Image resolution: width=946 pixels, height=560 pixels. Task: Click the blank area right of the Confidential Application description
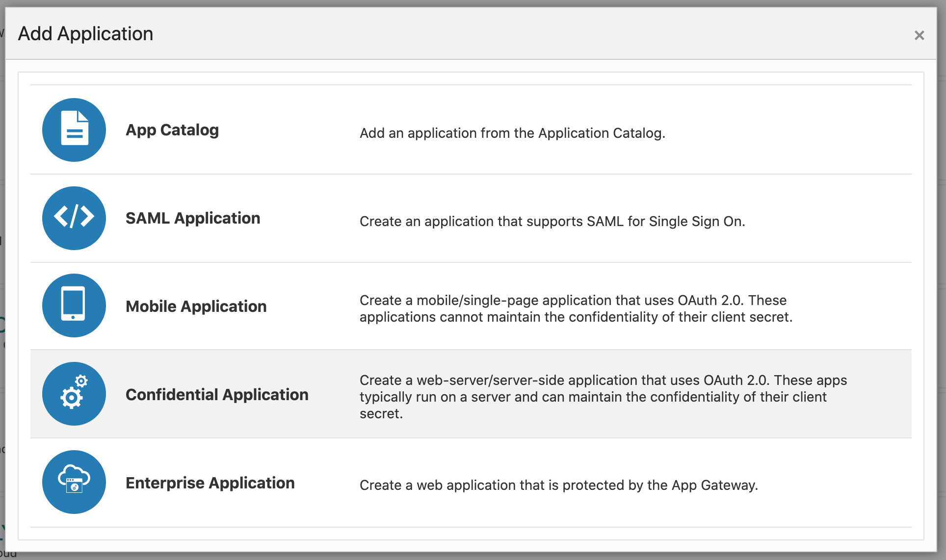coord(881,395)
